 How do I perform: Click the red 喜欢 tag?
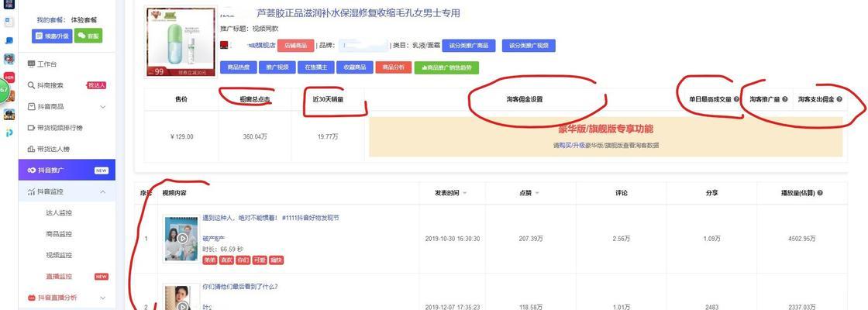coord(226,260)
